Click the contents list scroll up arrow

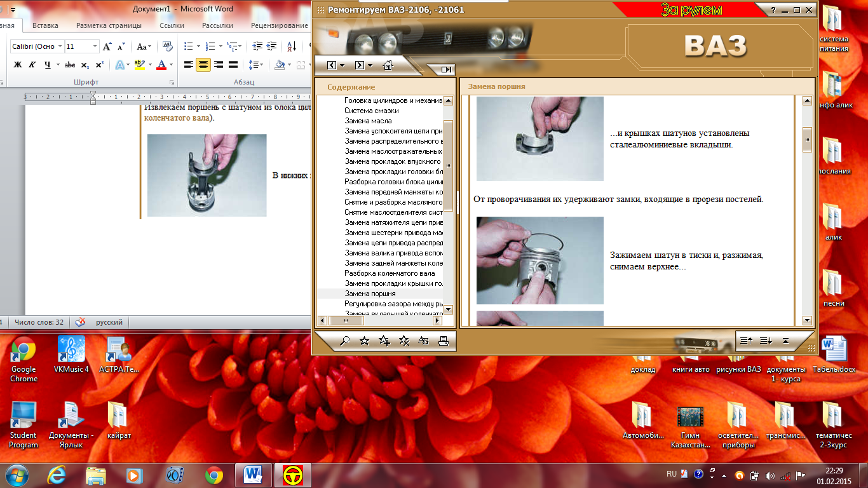click(x=448, y=100)
